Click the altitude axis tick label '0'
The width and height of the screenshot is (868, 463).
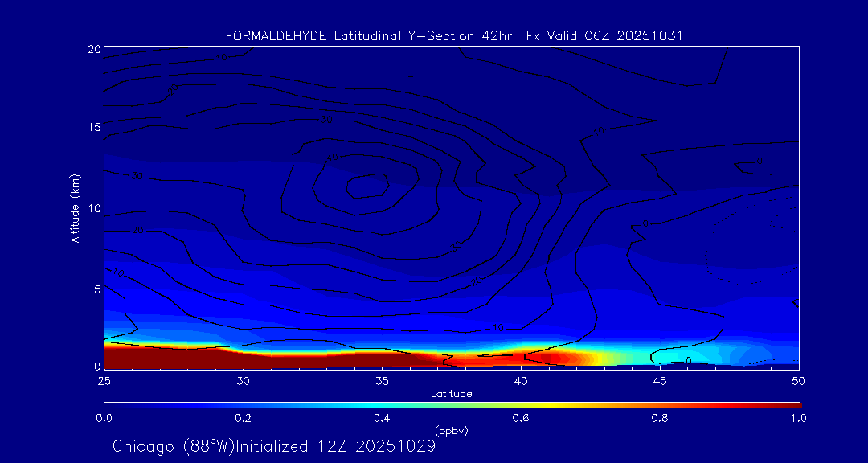tap(96, 366)
